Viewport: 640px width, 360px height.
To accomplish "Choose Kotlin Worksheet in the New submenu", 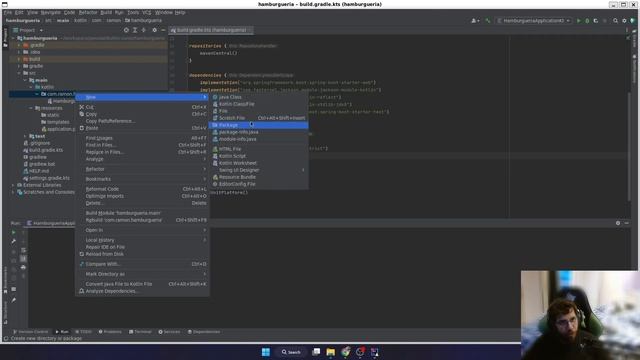I will pyautogui.click(x=258, y=163).
